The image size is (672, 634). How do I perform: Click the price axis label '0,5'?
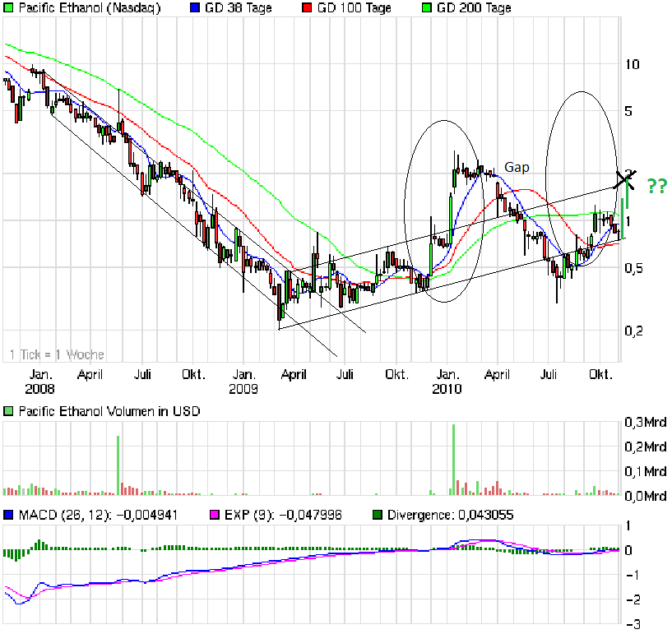(x=633, y=268)
